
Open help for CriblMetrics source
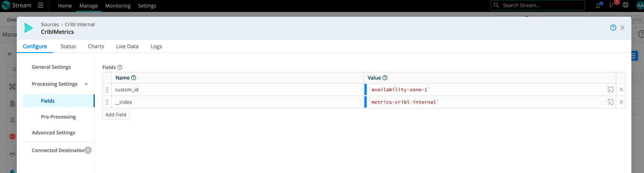pos(613,28)
